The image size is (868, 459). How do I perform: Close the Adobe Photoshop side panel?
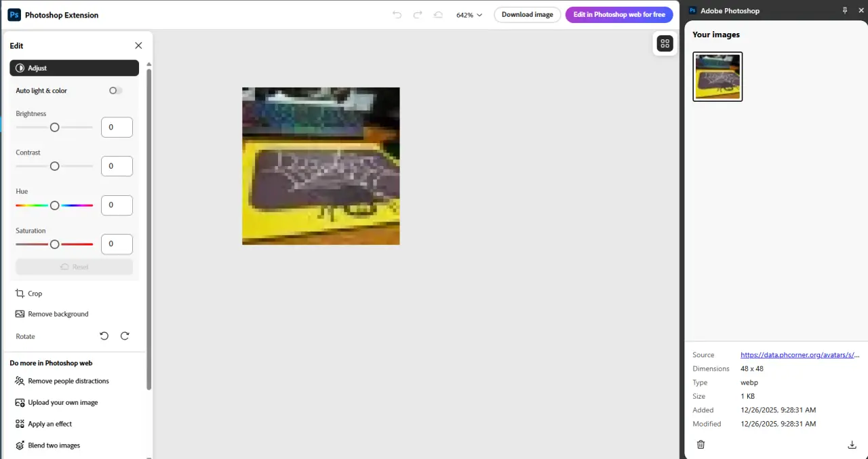861,11
